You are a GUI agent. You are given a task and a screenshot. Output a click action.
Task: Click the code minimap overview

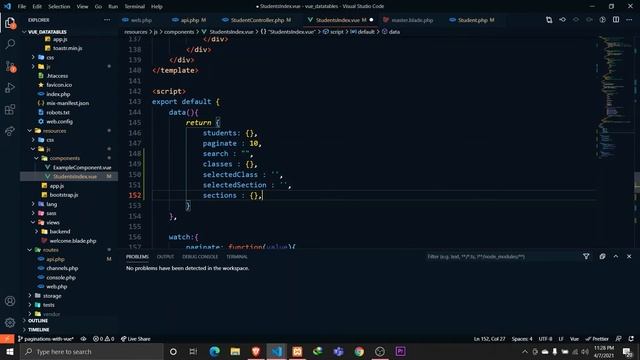pyautogui.click(x=616, y=96)
